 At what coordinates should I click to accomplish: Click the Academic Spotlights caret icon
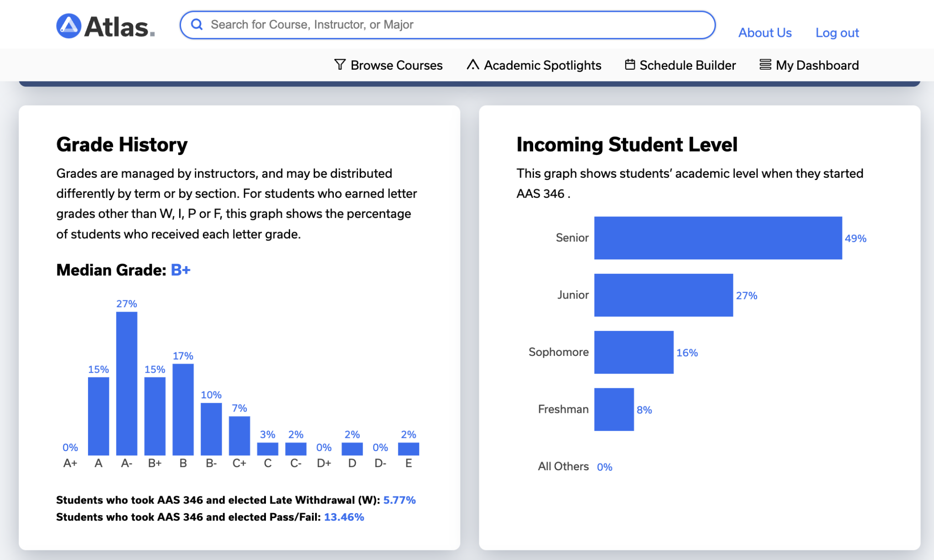tap(472, 65)
